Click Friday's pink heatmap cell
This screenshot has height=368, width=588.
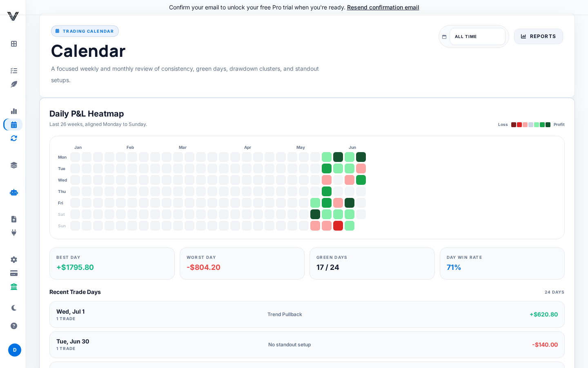click(x=338, y=203)
